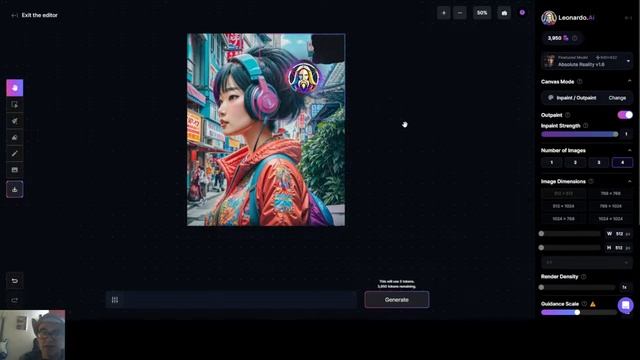Show Render Density info icon
640x360 pixels.
coord(584,277)
